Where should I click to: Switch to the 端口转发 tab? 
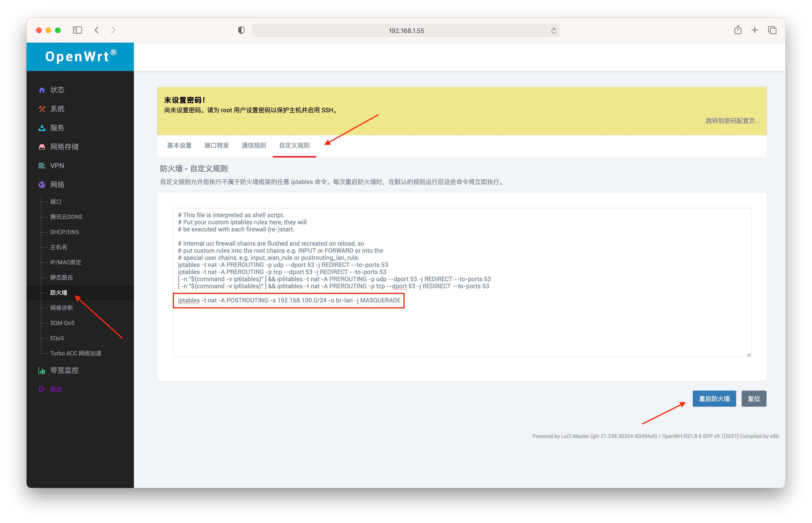[216, 146]
